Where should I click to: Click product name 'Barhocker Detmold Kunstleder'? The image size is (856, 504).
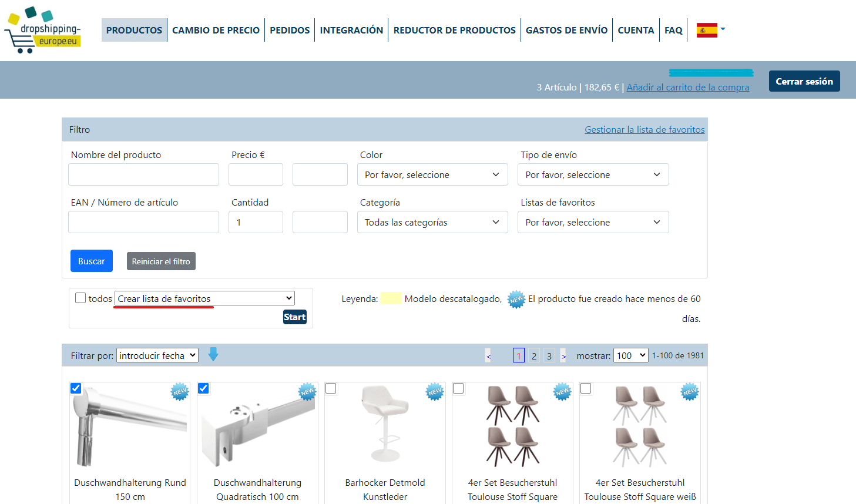(x=385, y=489)
